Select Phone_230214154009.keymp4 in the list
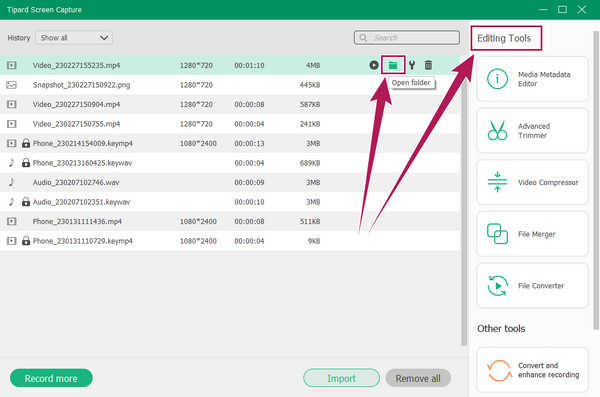 coord(230,143)
